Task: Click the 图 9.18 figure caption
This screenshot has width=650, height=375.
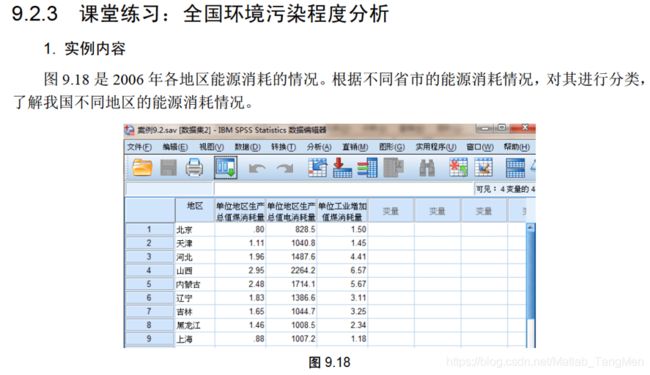Action: 330,362
